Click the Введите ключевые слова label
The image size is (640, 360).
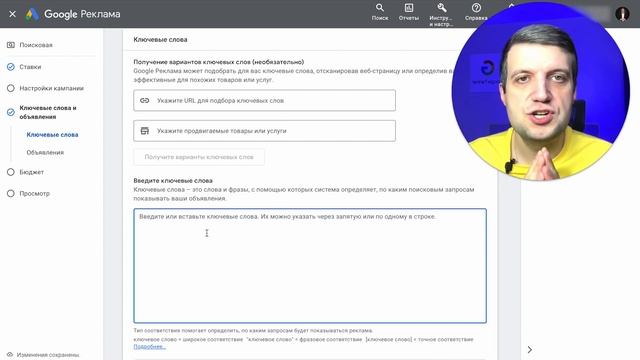(173, 180)
